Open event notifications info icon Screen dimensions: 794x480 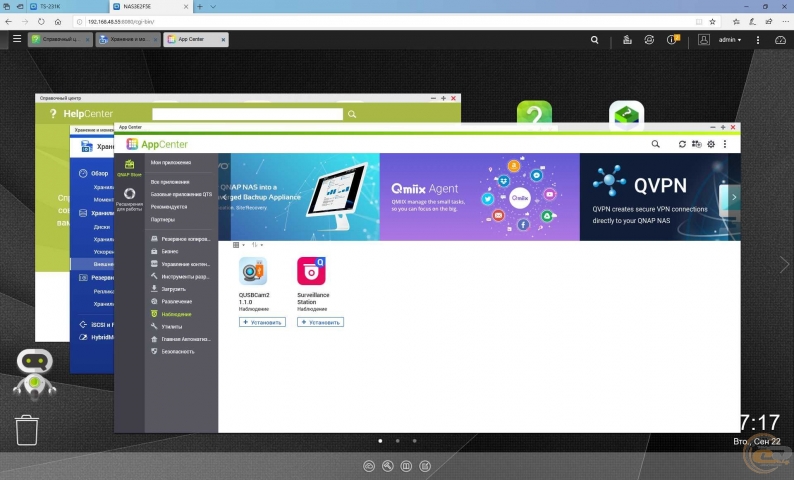[x=673, y=39]
